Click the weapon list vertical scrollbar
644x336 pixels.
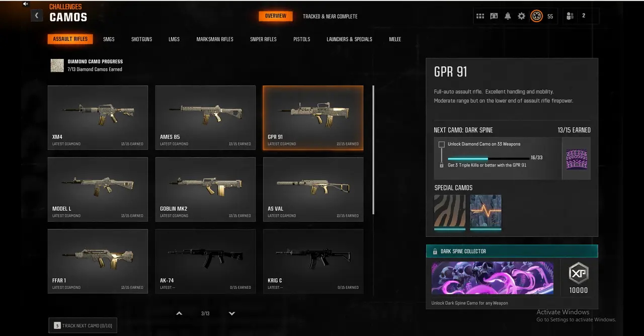373,149
